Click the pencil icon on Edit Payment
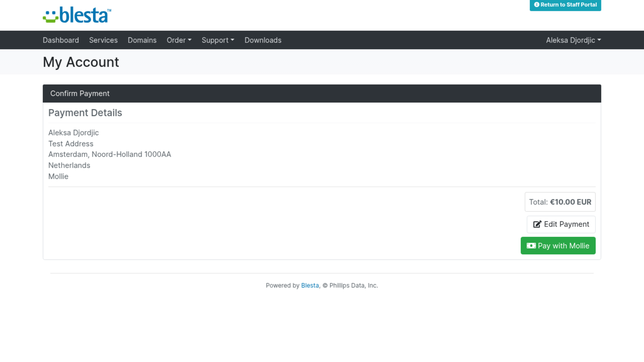This screenshot has height=362, width=644. (x=537, y=224)
